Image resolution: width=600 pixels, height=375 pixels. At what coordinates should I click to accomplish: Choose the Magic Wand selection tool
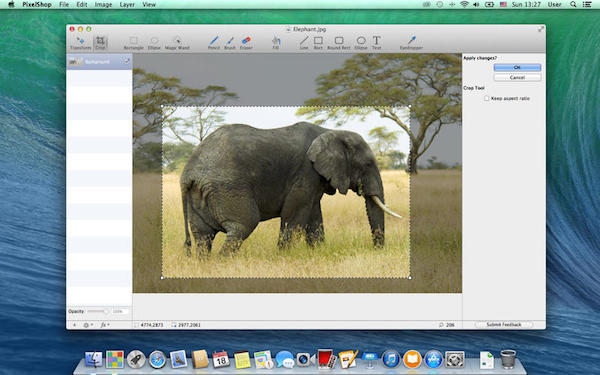[177, 43]
